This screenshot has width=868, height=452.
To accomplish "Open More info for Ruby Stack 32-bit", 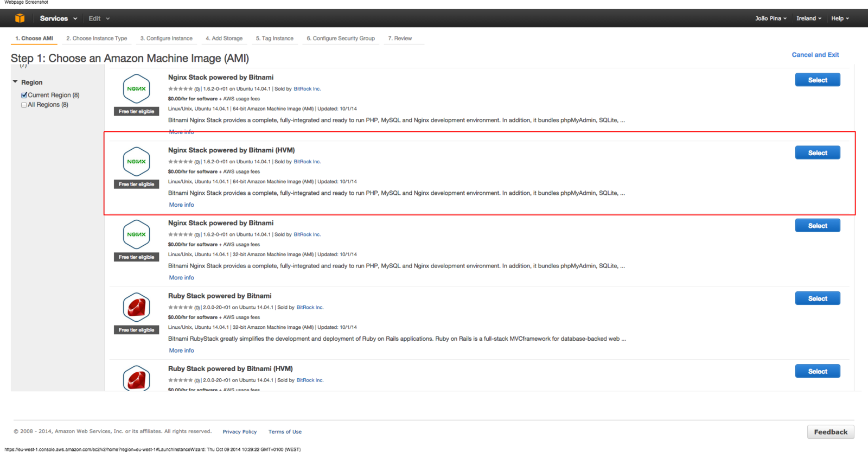I will (x=181, y=351).
